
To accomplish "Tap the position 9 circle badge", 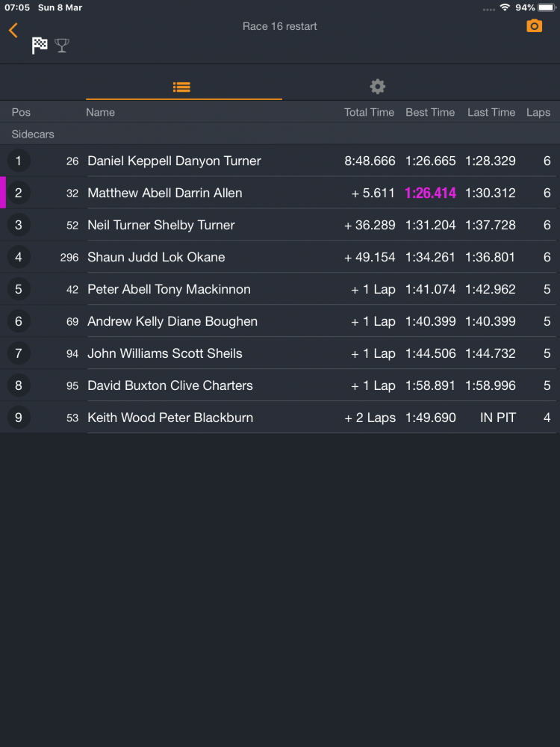I will pyautogui.click(x=19, y=418).
